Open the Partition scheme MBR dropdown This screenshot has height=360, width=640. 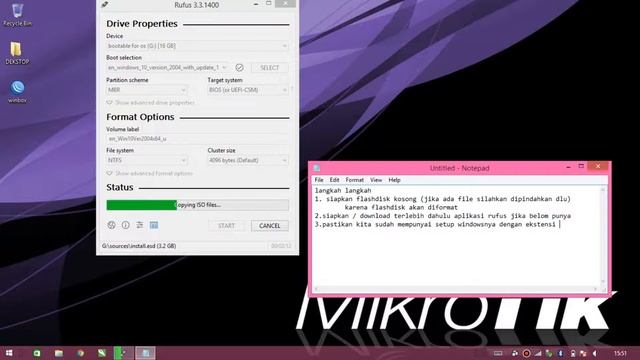click(x=147, y=90)
